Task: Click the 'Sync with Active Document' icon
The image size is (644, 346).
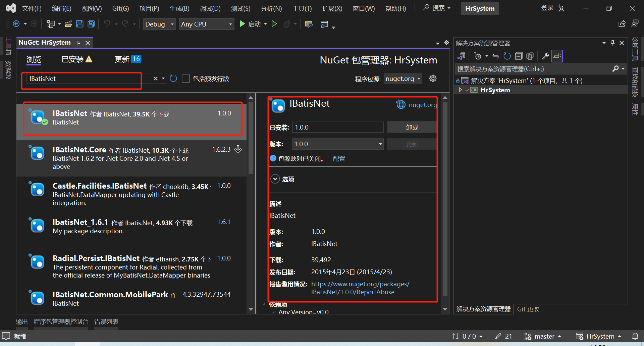Action: 495,56
